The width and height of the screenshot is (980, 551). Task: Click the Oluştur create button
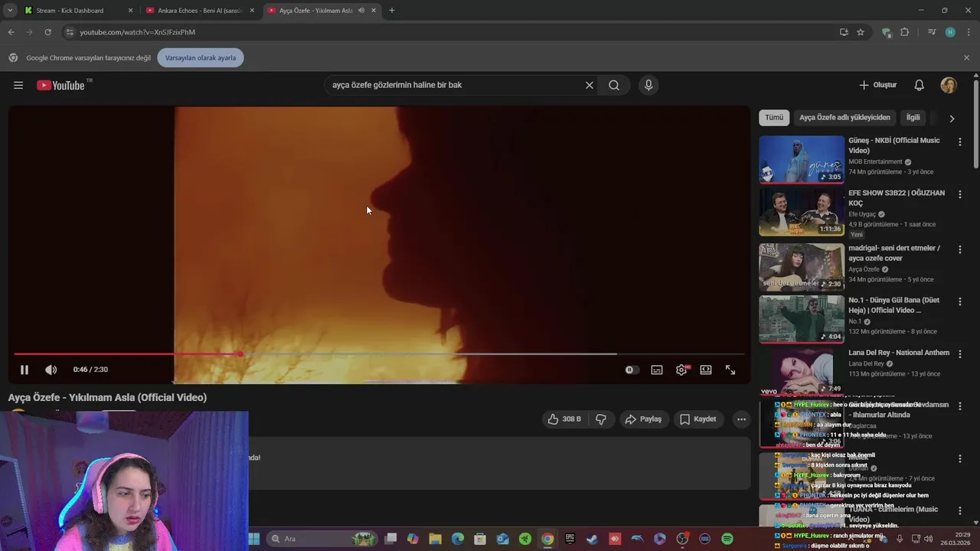click(x=878, y=85)
